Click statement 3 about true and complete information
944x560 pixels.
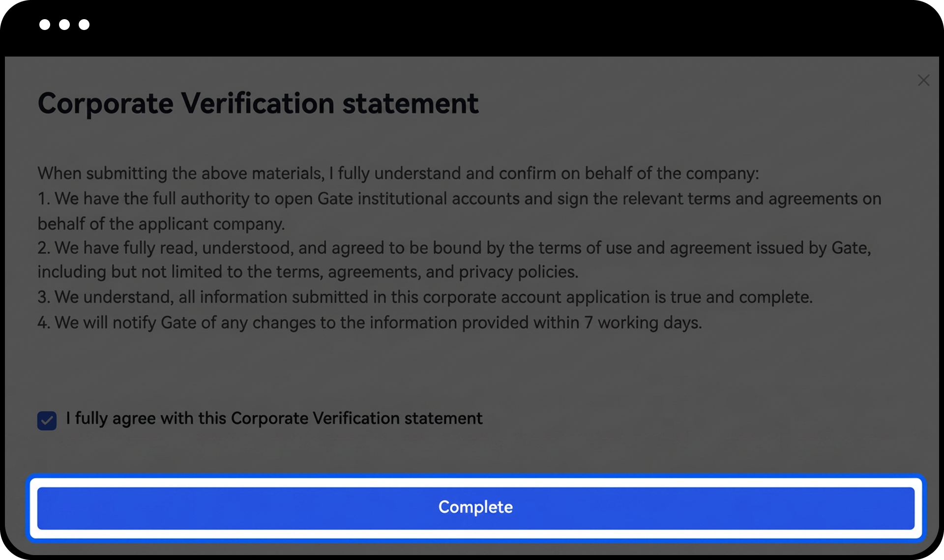[425, 297]
